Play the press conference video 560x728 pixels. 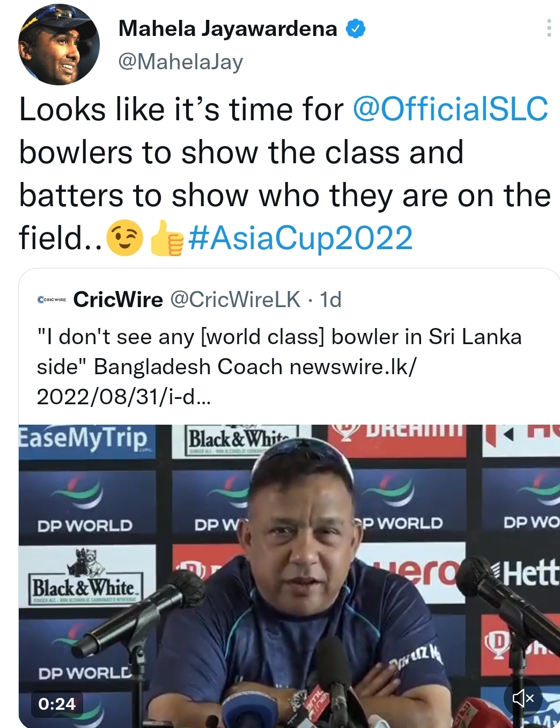pos(289,576)
